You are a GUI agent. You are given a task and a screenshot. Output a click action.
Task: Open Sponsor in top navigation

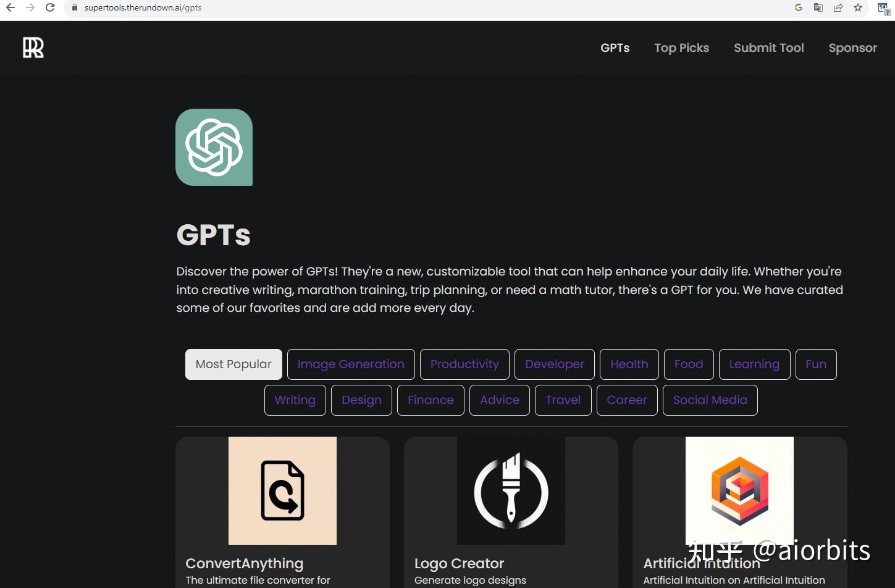853,48
